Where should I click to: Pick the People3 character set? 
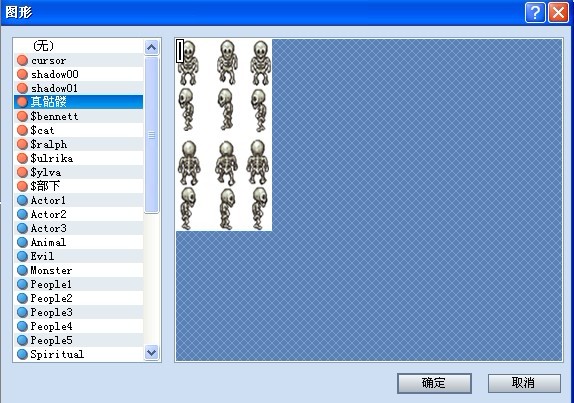coord(79,312)
